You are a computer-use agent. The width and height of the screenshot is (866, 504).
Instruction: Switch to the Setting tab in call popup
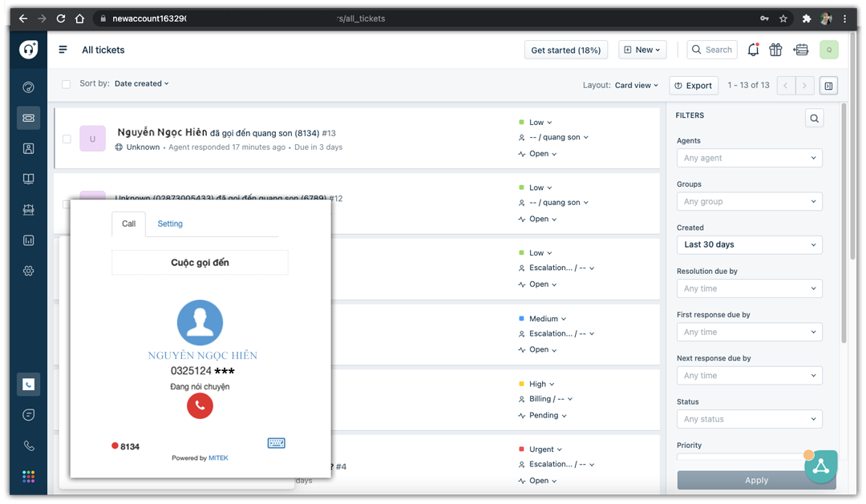pyautogui.click(x=170, y=224)
